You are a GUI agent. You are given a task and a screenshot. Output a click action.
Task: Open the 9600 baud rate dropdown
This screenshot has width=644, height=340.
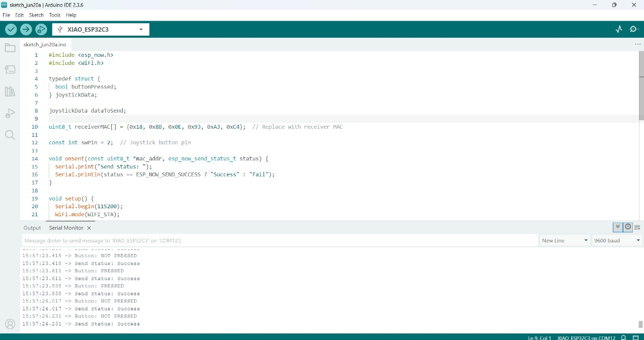pos(617,240)
